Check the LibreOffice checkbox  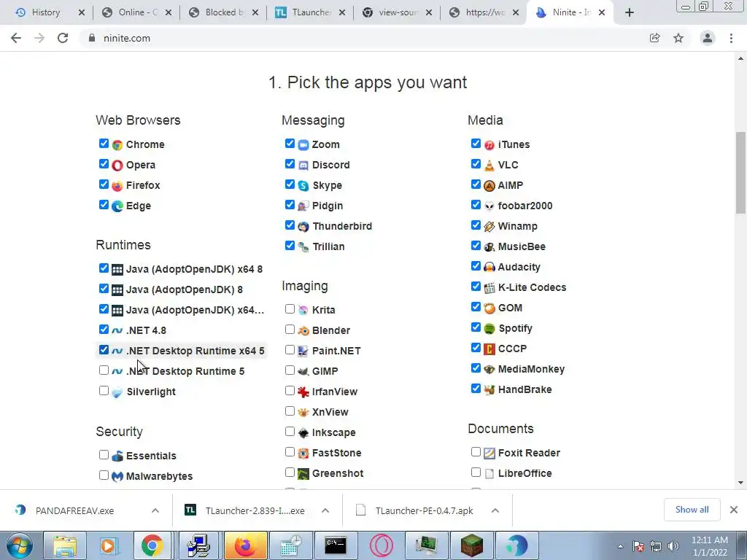tap(476, 472)
